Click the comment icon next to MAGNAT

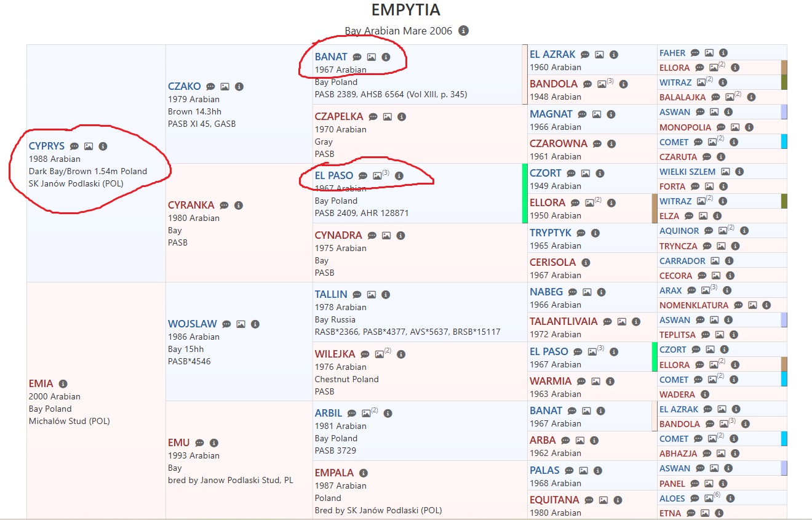coord(582,114)
